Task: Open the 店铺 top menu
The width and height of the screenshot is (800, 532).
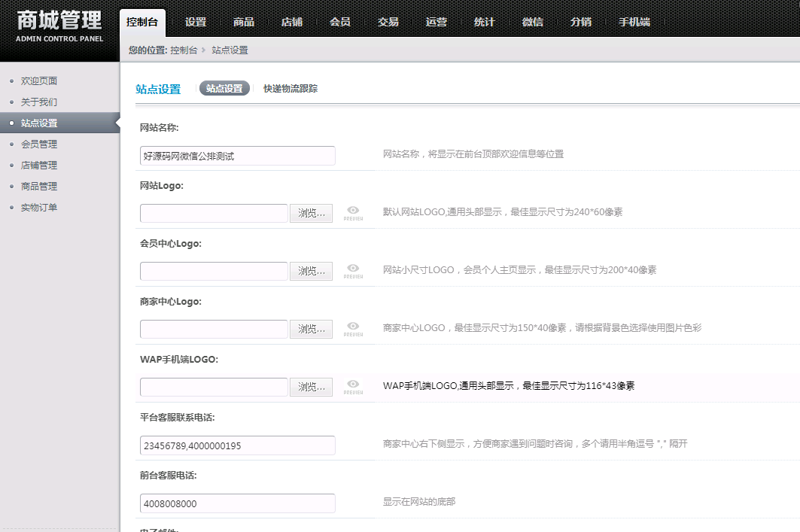Action: [292, 22]
